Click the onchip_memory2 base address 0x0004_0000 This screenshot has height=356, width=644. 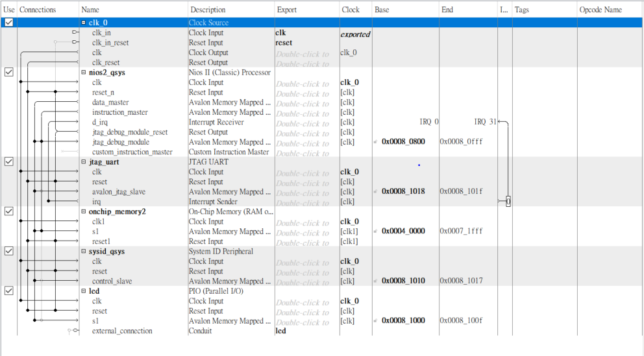coord(403,231)
